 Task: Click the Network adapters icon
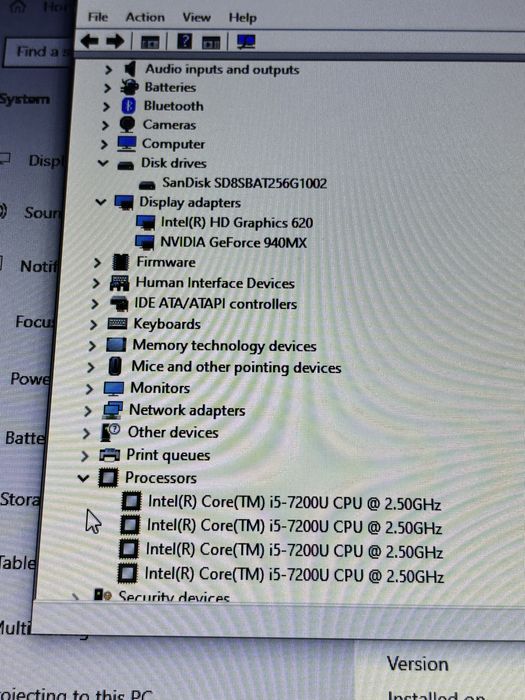pos(112,410)
